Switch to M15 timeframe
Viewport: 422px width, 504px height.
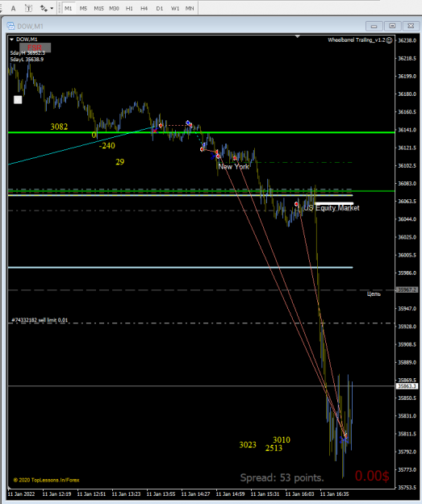click(98, 8)
